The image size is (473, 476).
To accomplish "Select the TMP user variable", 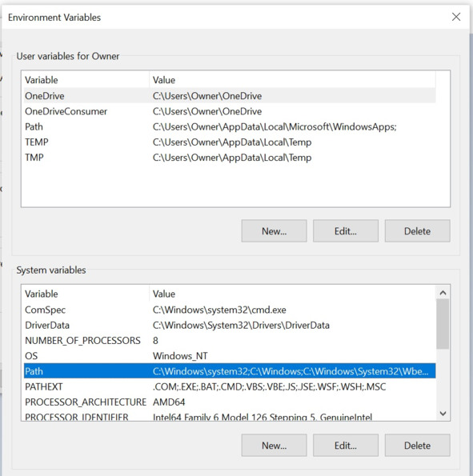I will click(x=230, y=158).
